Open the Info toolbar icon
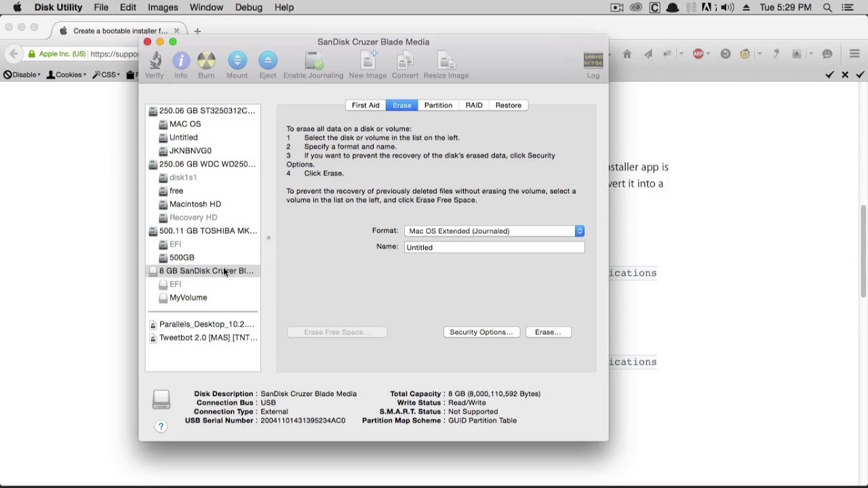The image size is (868, 488). (x=181, y=60)
